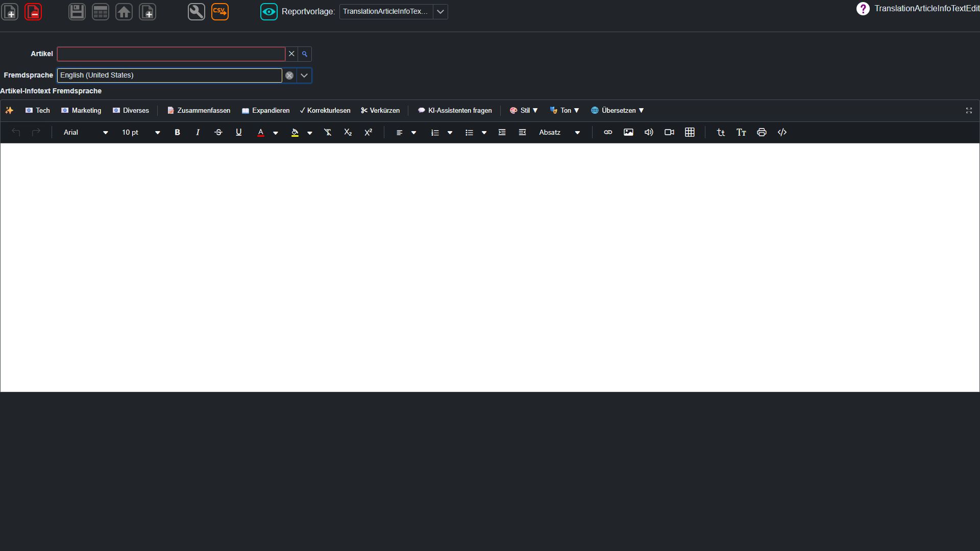Expand the Fremdsprache dropdown arrow

click(304, 76)
